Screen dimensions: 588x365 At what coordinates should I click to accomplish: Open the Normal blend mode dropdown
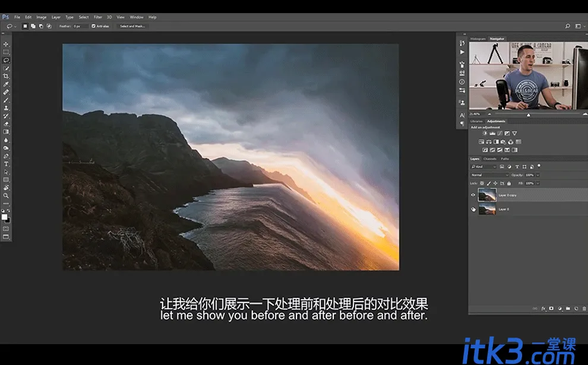(x=490, y=175)
